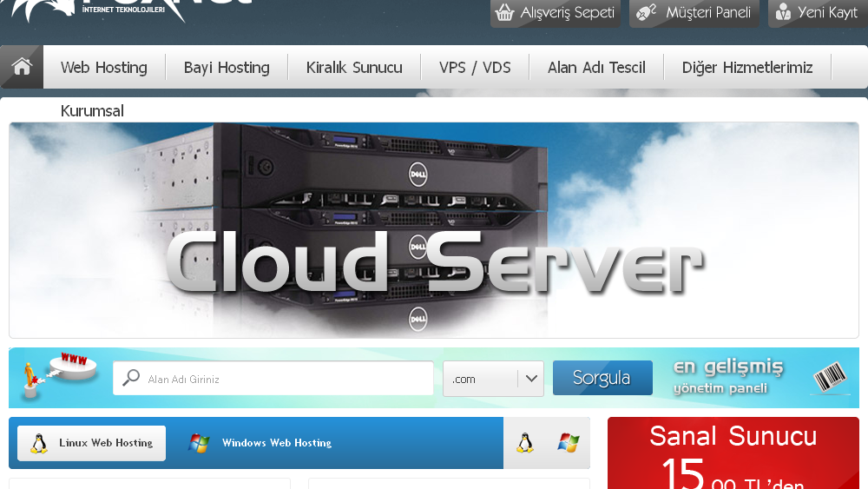Select the Linux Web Hosting tab
This screenshot has height=489, width=868.
point(91,443)
